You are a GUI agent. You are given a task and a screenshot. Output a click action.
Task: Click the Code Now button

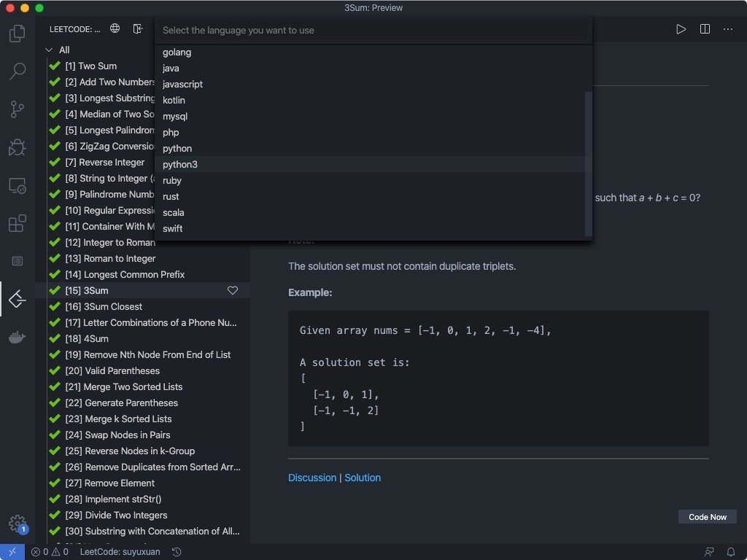point(708,517)
